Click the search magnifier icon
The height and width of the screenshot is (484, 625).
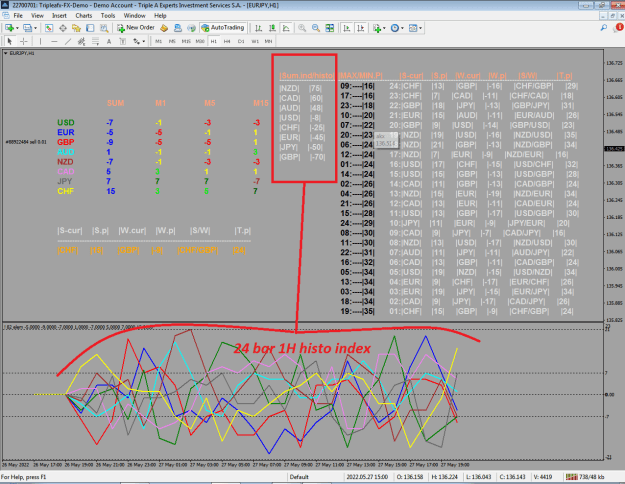603,28
